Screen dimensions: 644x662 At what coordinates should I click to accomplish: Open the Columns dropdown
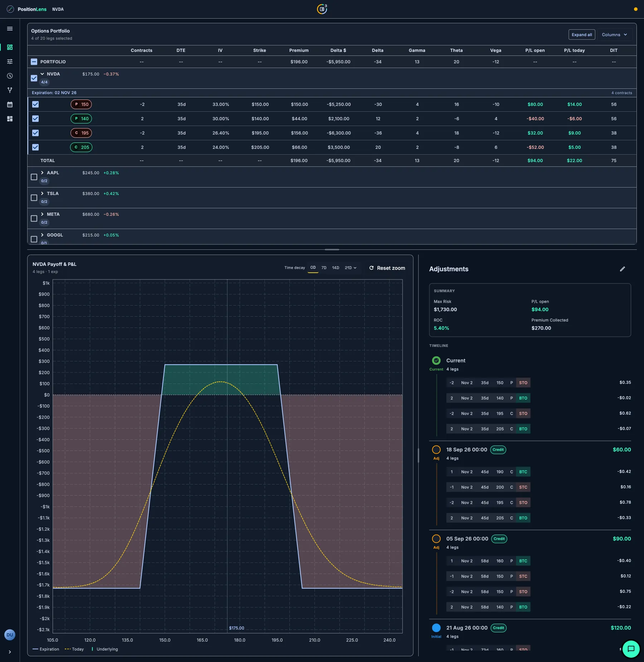click(615, 35)
